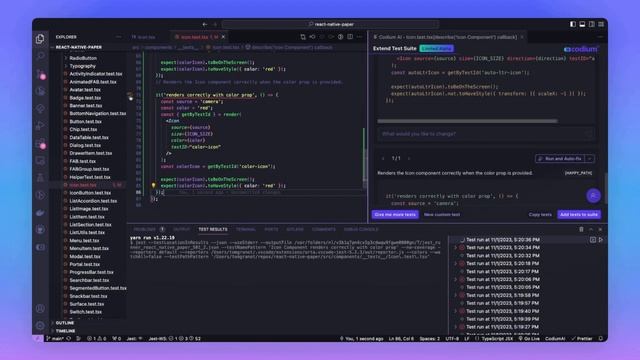The width and height of the screenshot is (640, 360).
Task: Open the Manage gear in activity bar
Action: (40, 326)
